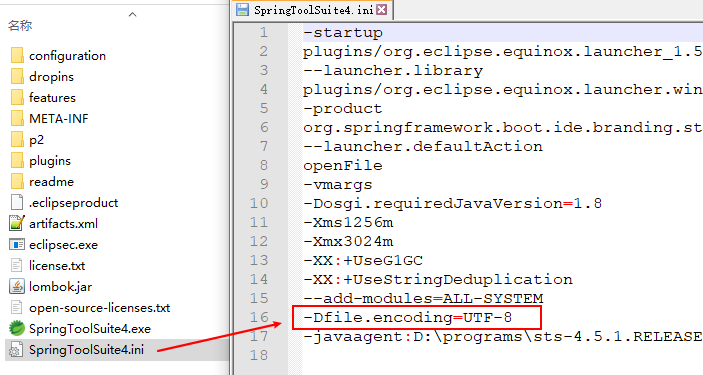The width and height of the screenshot is (703, 375).
Task: Click the -vmargs line
Action: point(338,185)
